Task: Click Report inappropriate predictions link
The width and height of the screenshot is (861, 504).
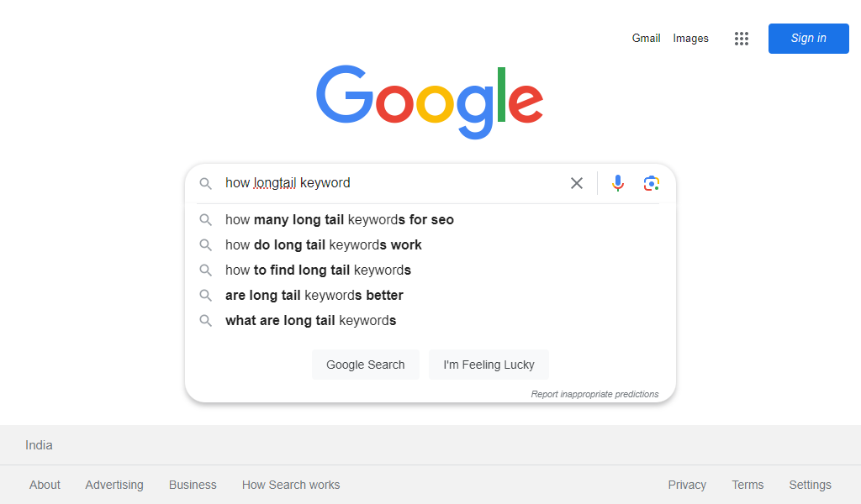Action: [x=594, y=394]
